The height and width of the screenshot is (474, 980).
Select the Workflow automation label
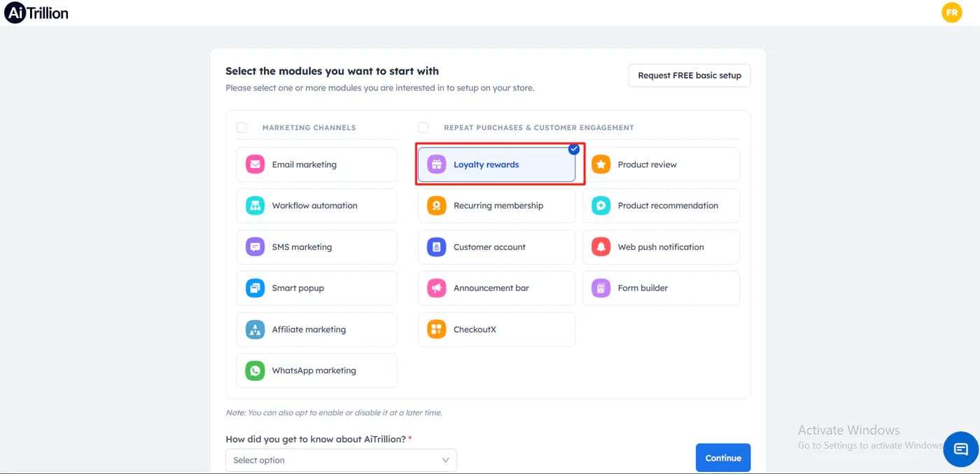click(315, 206)
